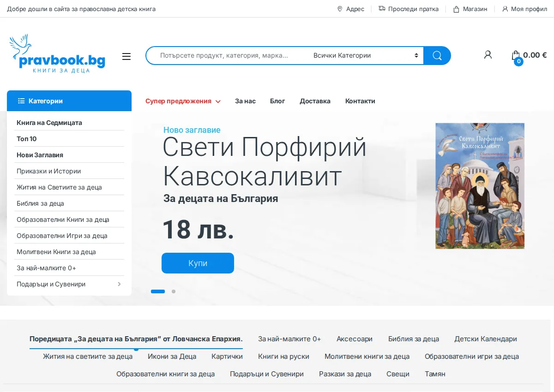Select the Молитвени книги за деца tab
This screenshot has height=392, width=554.
pyautogui.click(x=367, y=356)
